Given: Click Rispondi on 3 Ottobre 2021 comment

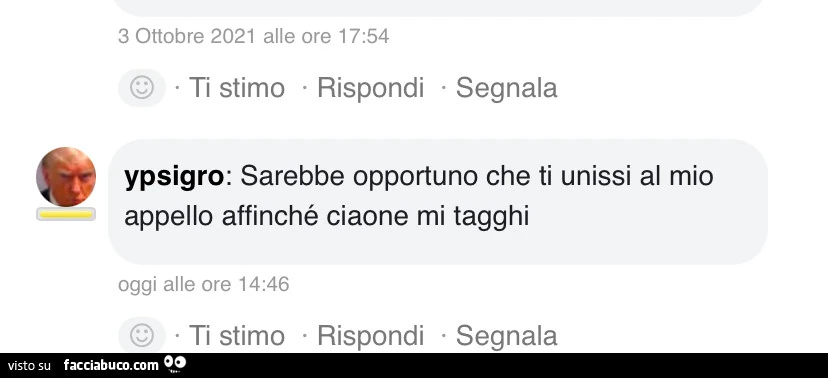Looking at the screenshot, I should (x=370, y=88).
